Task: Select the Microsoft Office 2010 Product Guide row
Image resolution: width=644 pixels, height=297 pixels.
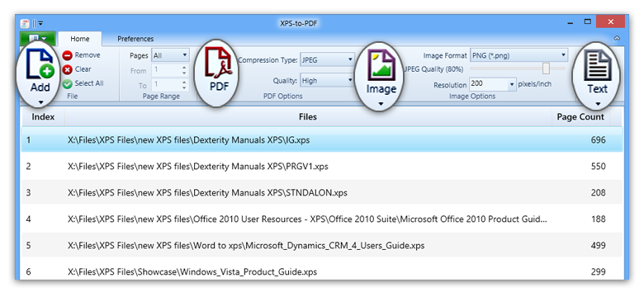Action: click(x=322, y=219)
